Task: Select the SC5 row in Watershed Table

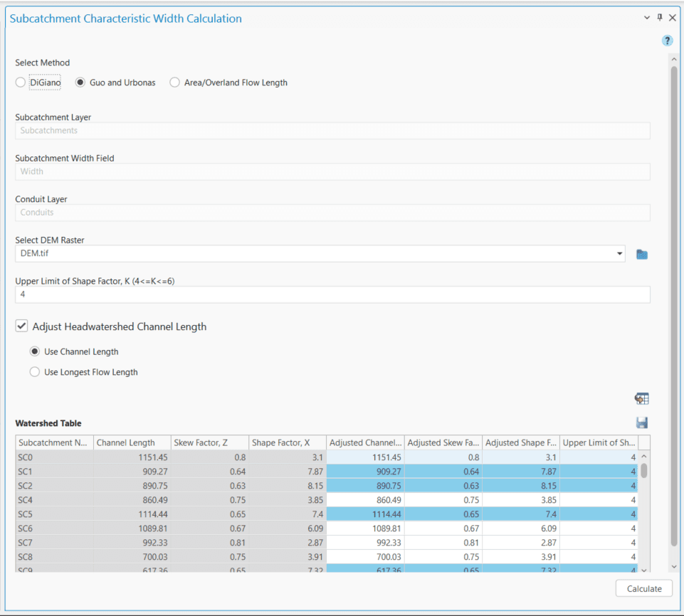Action: [54, 514]
